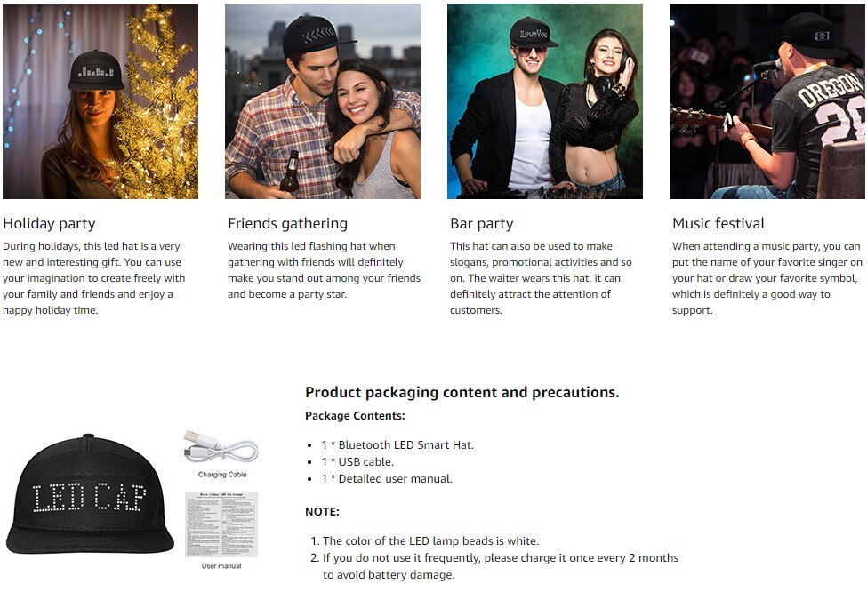Click the Product packaging content and precautions title
867x616 pixels.
pos(462,393)
